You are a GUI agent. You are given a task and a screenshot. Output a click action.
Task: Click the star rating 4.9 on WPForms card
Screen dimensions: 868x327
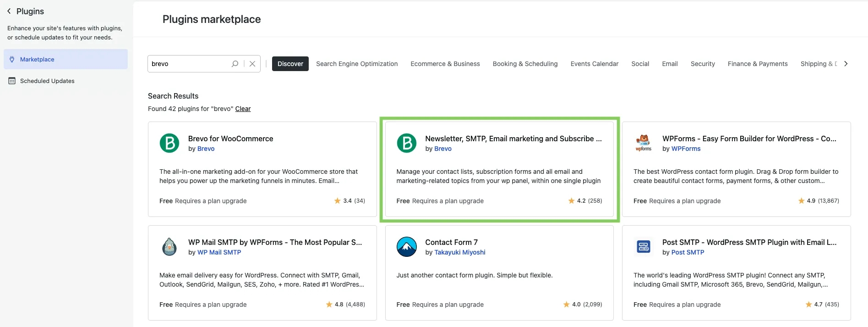pos(819,201)
